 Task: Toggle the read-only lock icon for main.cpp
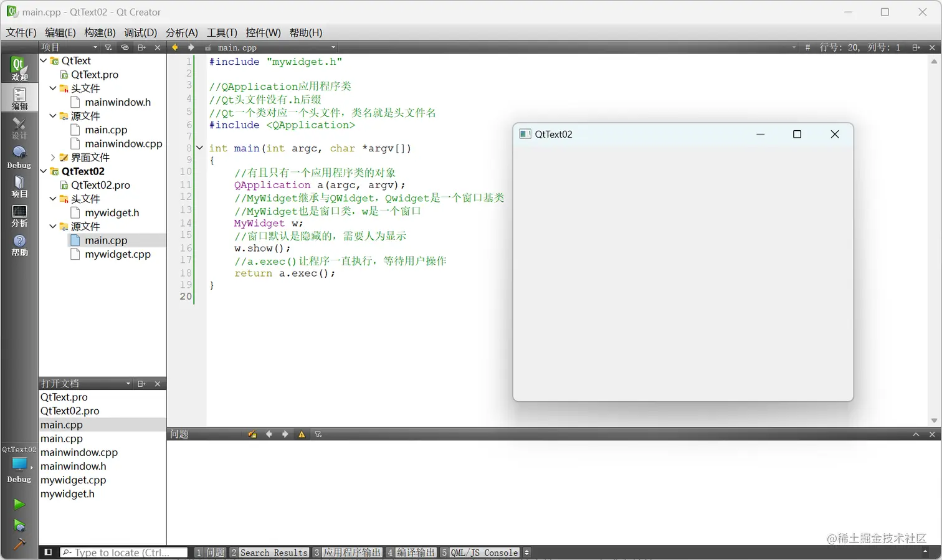(x=208, y=48)
